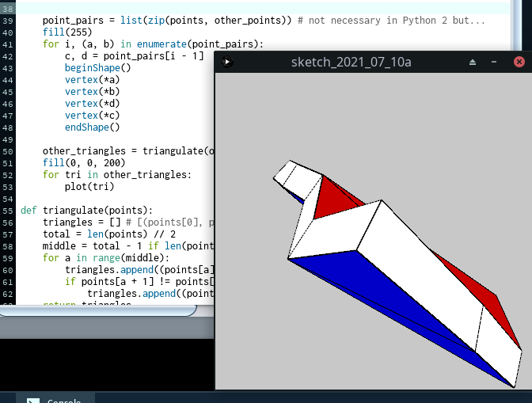
Task: Click the 'vertex(*b)' line
Action: point(93,92)
